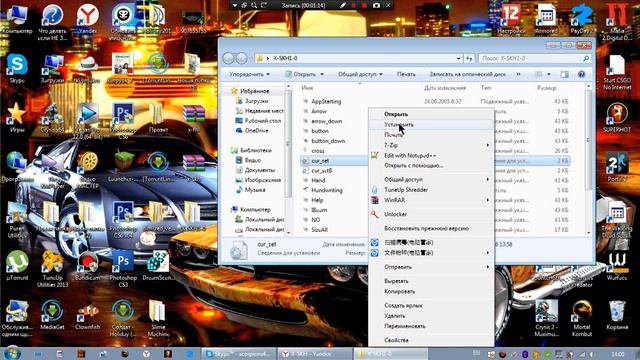Expand the 7-Zip submenu
The height and width of the screenshot is (360, 640).
tap(431, 145)
